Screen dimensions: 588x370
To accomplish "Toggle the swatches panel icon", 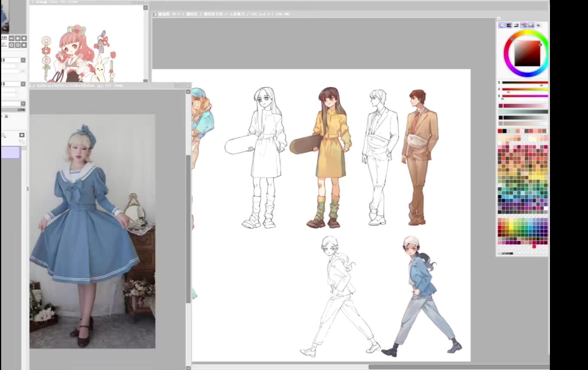I will 531,25.
